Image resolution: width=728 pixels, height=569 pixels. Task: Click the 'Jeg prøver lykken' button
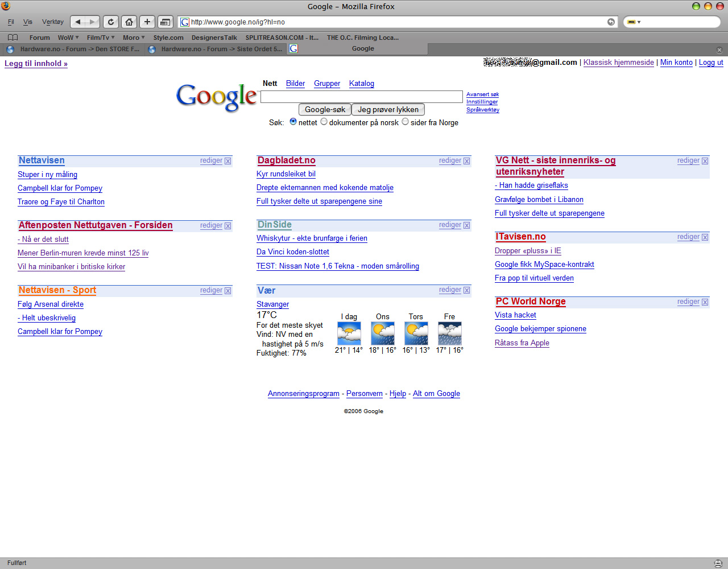[388, 110]
